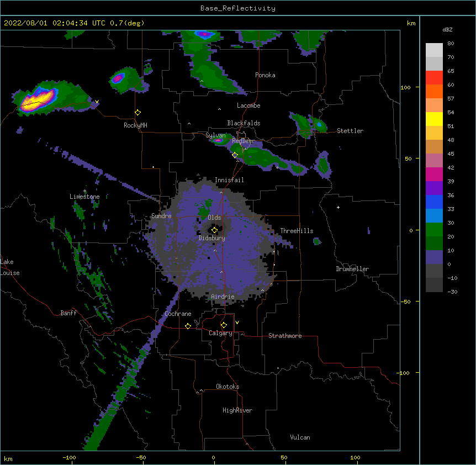
Task: Click the Blackfalds city label
Action: [244, 123]
